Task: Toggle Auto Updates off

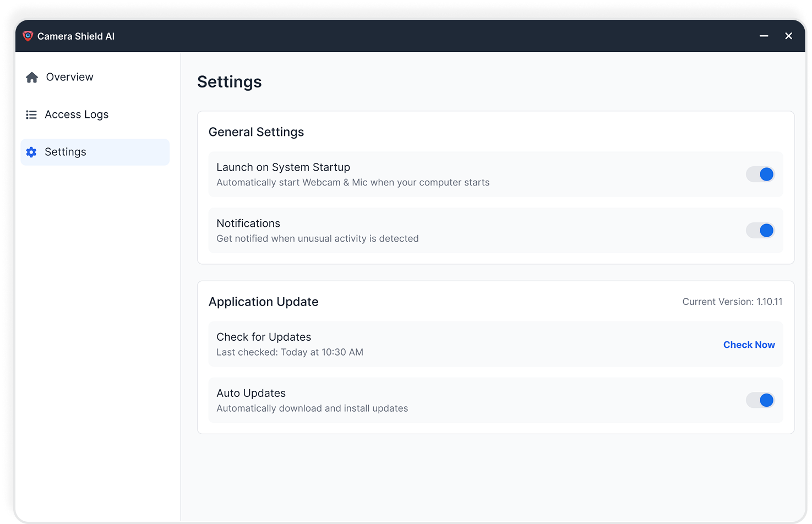Action: 760,400
